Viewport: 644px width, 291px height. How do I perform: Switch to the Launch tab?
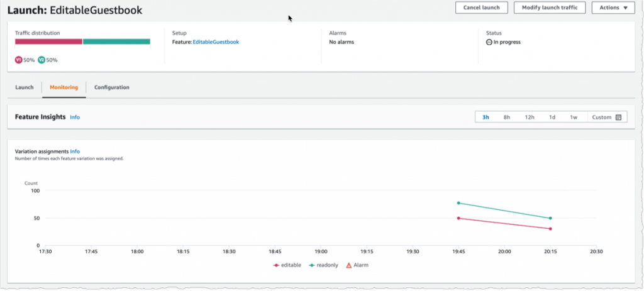(x=25, y=87)
